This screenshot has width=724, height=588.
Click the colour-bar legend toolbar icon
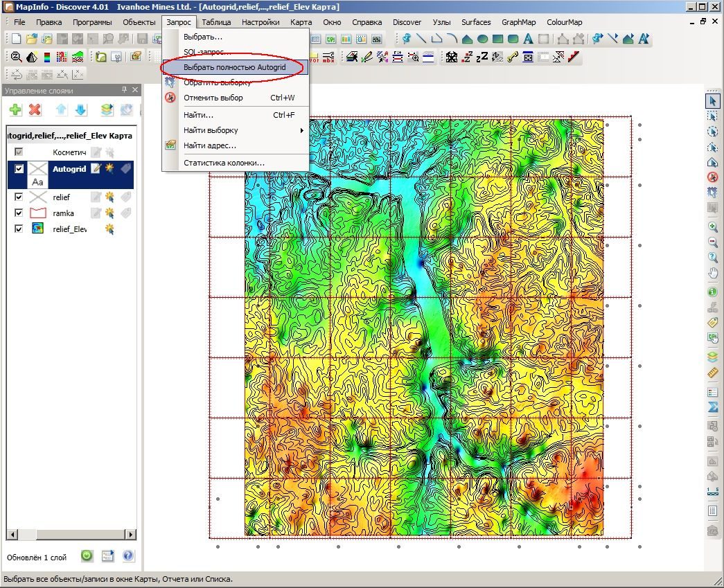46,57
